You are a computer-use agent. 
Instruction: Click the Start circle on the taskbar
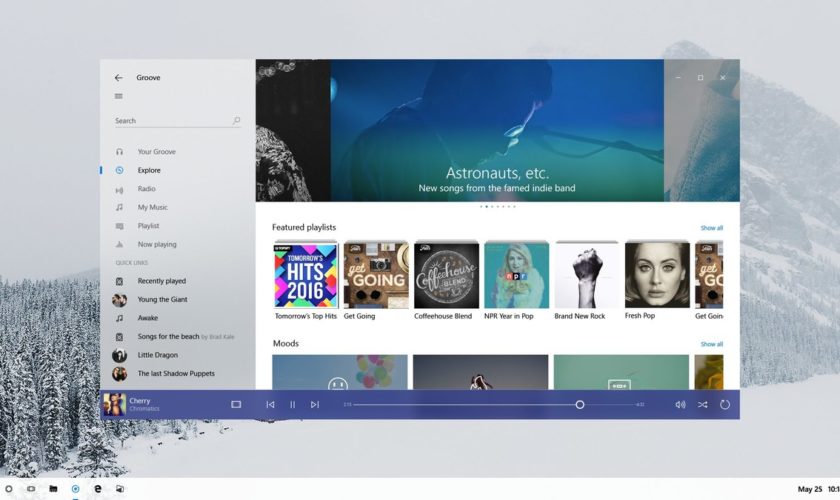[9, 489]
